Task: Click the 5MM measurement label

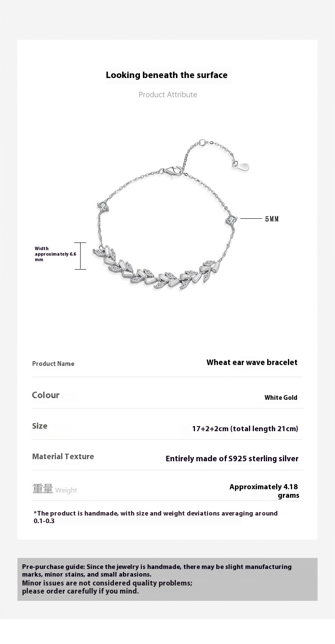Action: tap(272, 219)
